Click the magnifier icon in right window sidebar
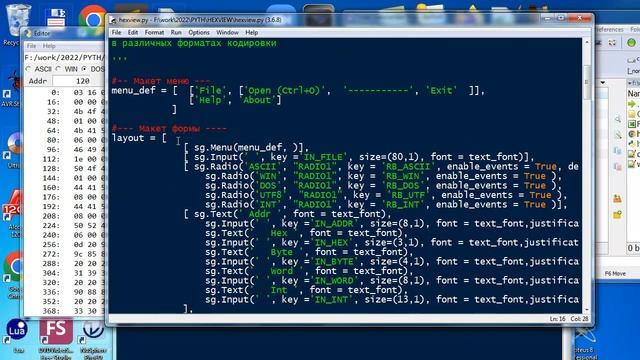Image resolution: width=640 pixels, height=360 pixels. tap(618, 119)
